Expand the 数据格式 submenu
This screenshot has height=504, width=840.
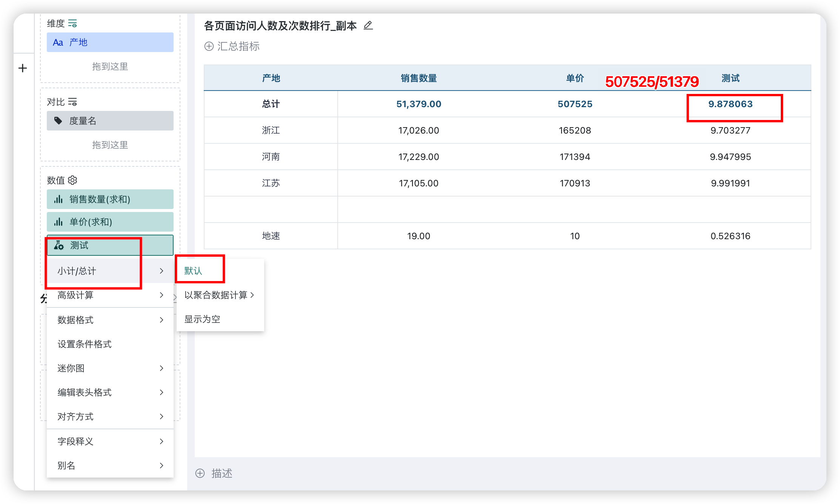pyautogui.click(x=162, y=320)
